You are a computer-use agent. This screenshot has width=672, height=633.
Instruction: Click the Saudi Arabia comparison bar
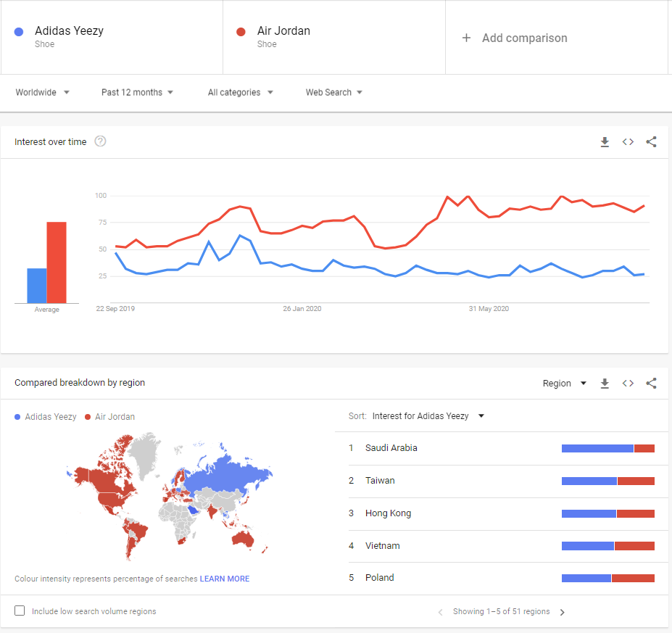pos(608,448)
